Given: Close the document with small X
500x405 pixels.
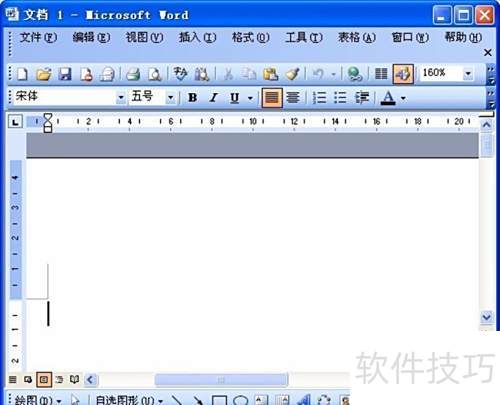Looking at the screenshot, I should click(x=488, y=52).
